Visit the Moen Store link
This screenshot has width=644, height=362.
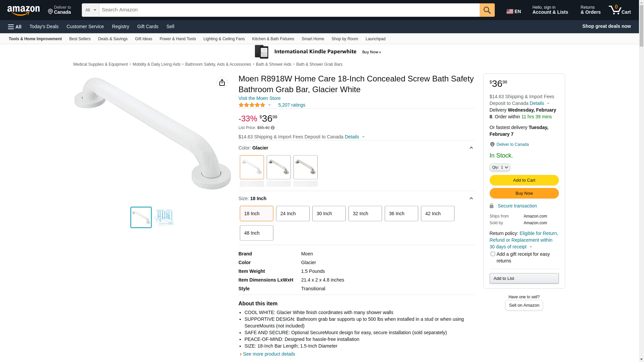coord(259,98)
